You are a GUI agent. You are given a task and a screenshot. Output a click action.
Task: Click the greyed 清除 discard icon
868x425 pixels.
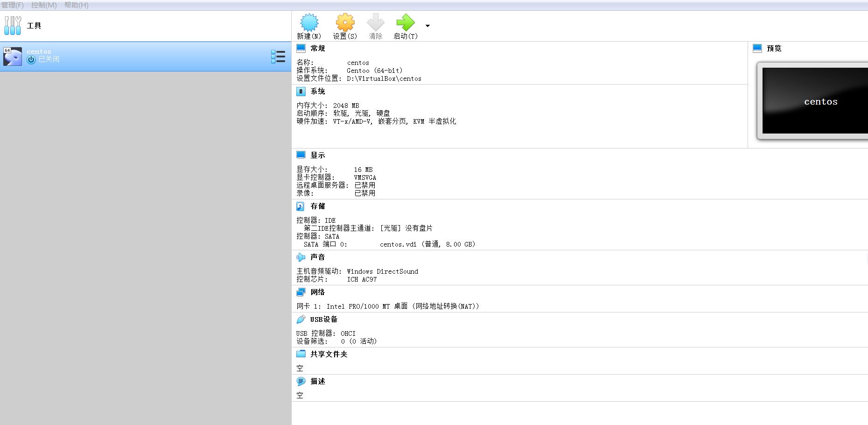click(375, 22)
